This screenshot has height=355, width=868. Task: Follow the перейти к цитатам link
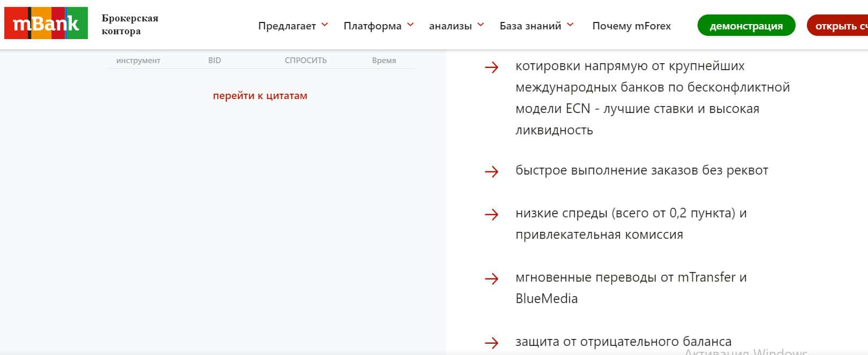tap(260, 96)
